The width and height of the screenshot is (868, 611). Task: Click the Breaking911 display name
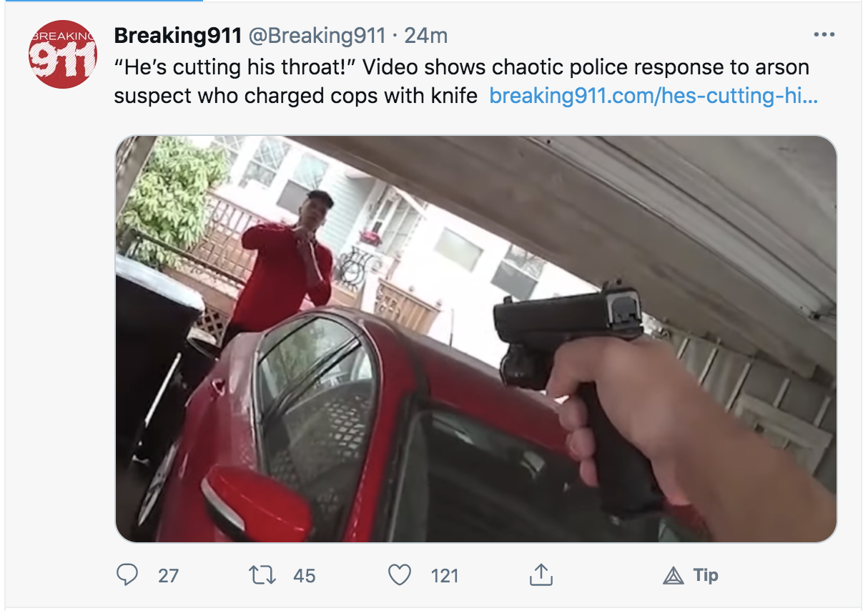(178, 35)
